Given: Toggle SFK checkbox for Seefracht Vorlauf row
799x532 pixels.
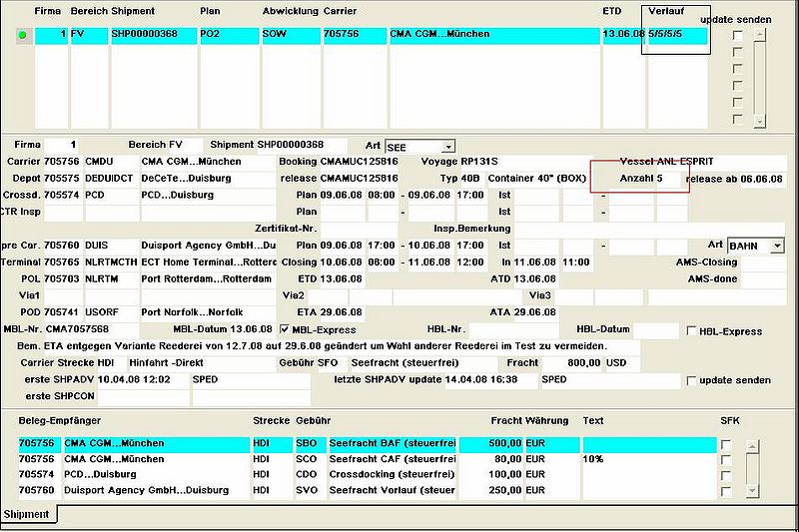Looking at the screenshot, I should [x=726, y=492].
